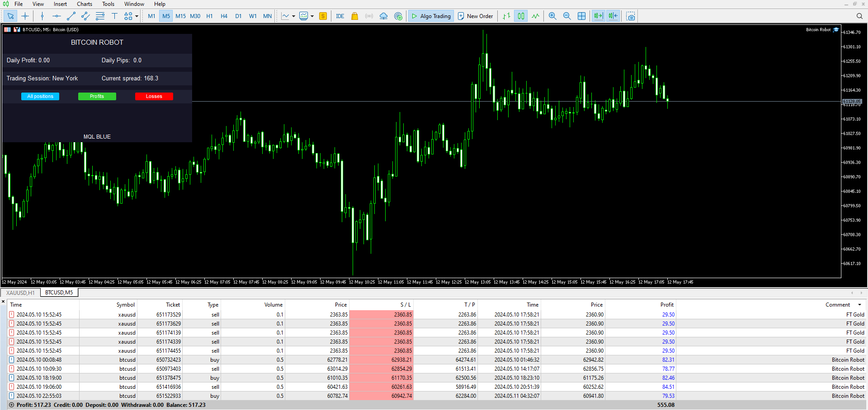Open the history columns dropdown arrow

860,305
